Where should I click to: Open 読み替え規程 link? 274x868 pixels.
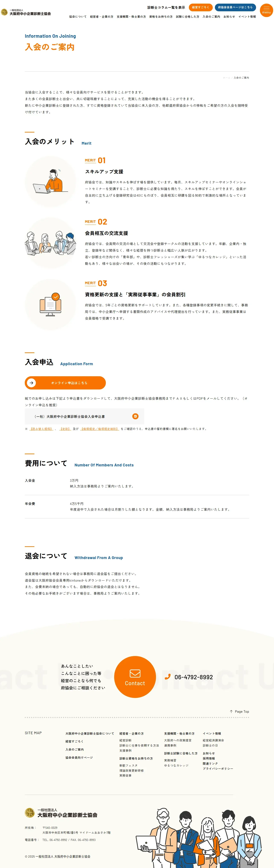tap(41, 429)
